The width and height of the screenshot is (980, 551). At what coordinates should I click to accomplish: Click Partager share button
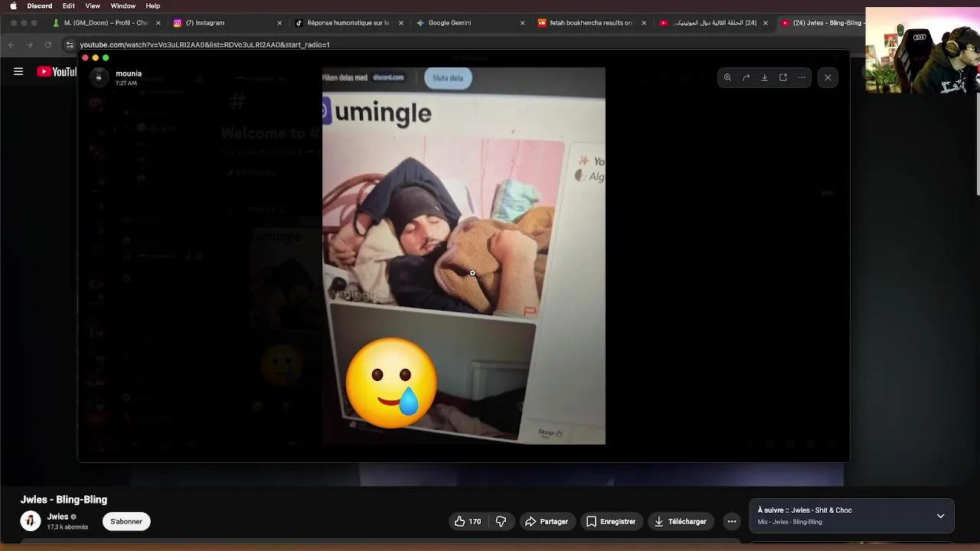[546, 521]
